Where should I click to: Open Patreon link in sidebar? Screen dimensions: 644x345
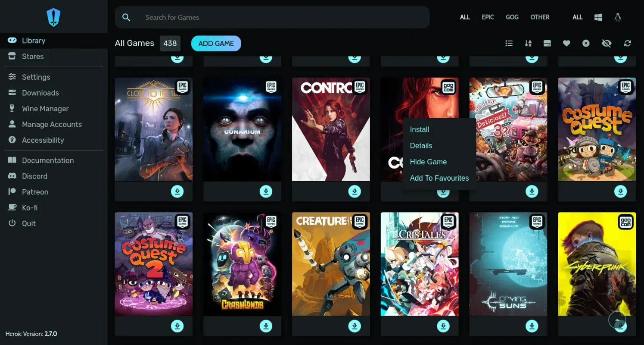pos(35,192)
